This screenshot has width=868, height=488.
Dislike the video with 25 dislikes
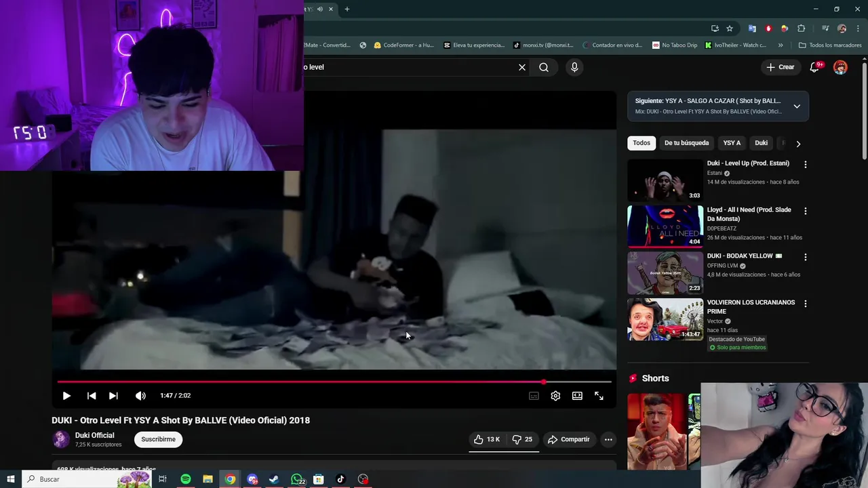[x=522, y=439]
